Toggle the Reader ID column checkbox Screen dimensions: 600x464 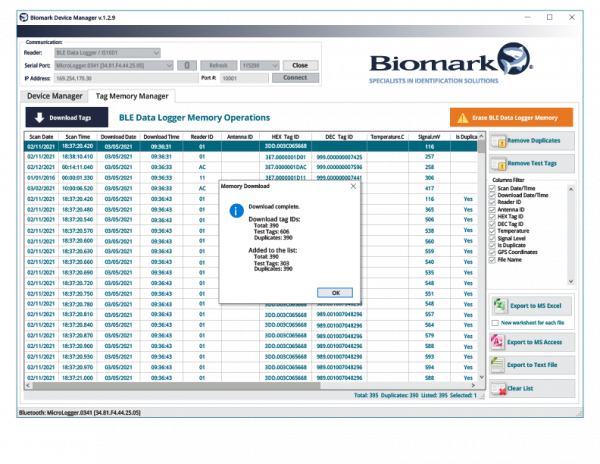(492, 202)
